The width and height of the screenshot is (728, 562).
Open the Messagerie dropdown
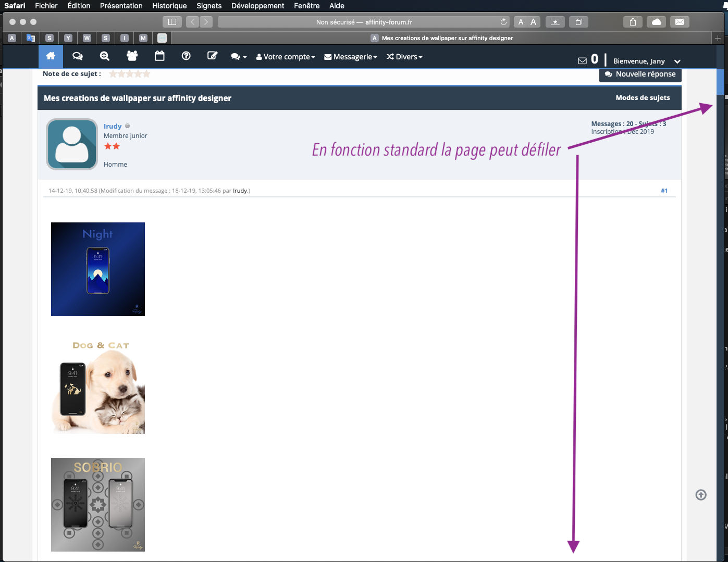(351, 57)
